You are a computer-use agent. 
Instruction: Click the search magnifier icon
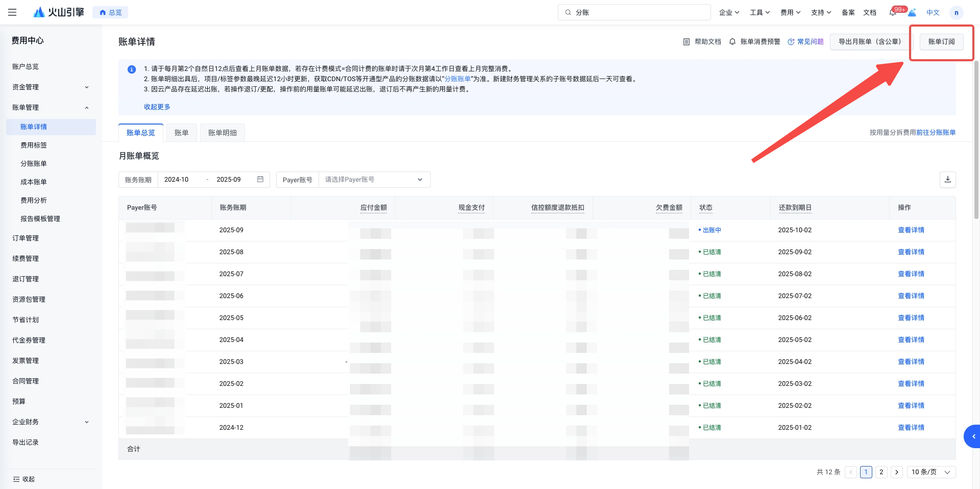coord(568,13)
